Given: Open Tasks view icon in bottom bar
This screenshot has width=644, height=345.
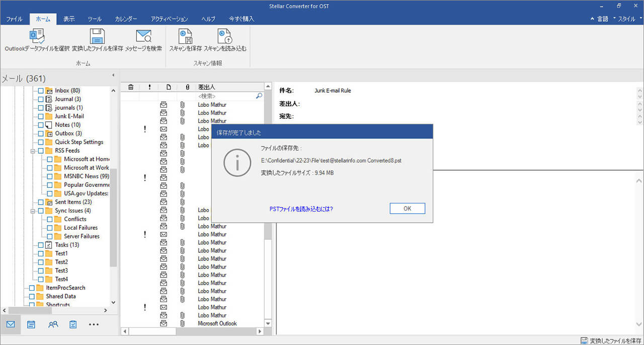Looking at the screenshot, I should [73, 324].
